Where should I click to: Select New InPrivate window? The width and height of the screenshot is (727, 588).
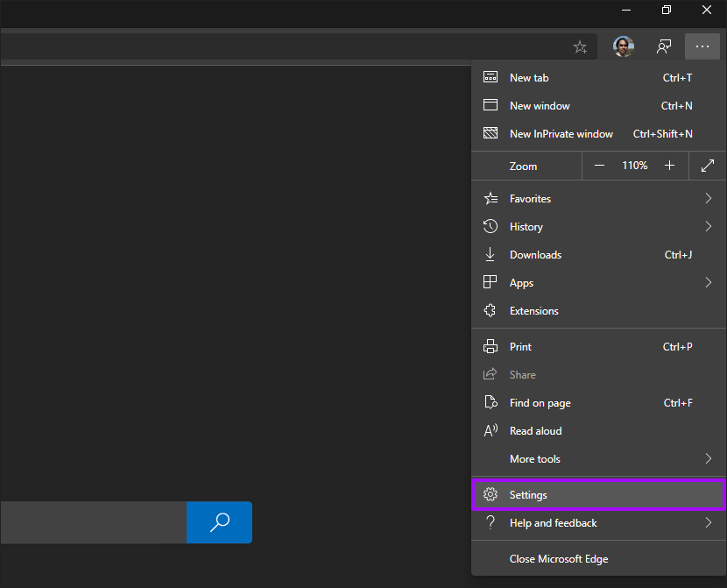click(561, 134)
